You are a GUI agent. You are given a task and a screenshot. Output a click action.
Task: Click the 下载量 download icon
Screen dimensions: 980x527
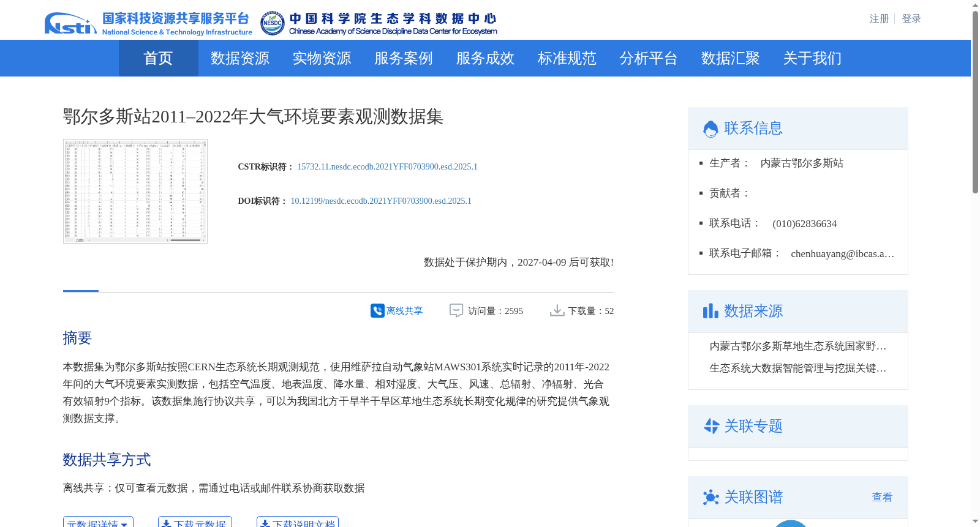(557, 311)
